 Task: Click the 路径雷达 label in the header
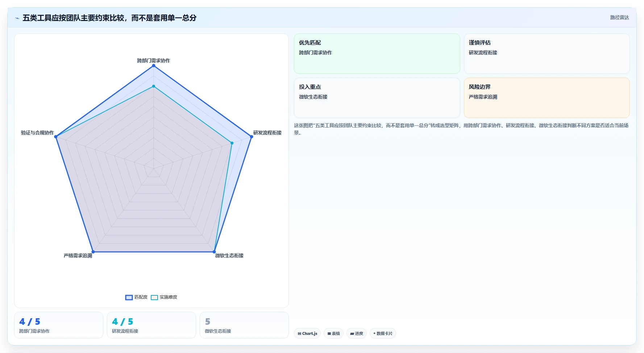tap(619, 17)
